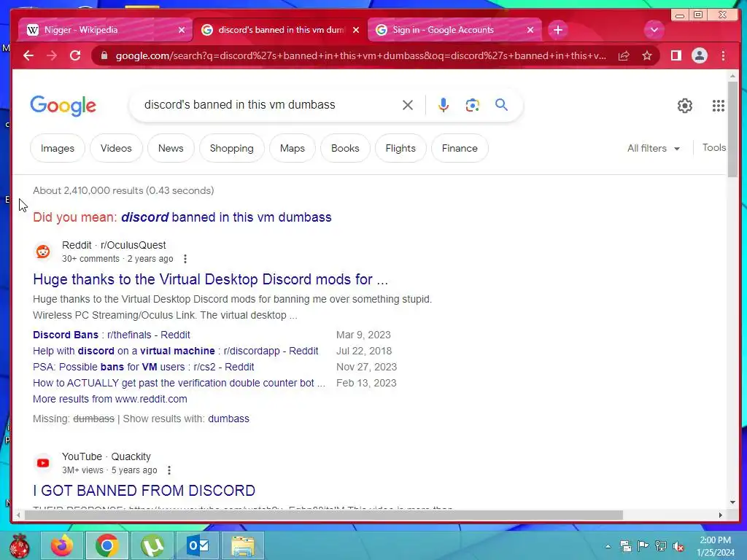
Task: Search by image with Google Lens icon
Action: click(x=472, y=105)
